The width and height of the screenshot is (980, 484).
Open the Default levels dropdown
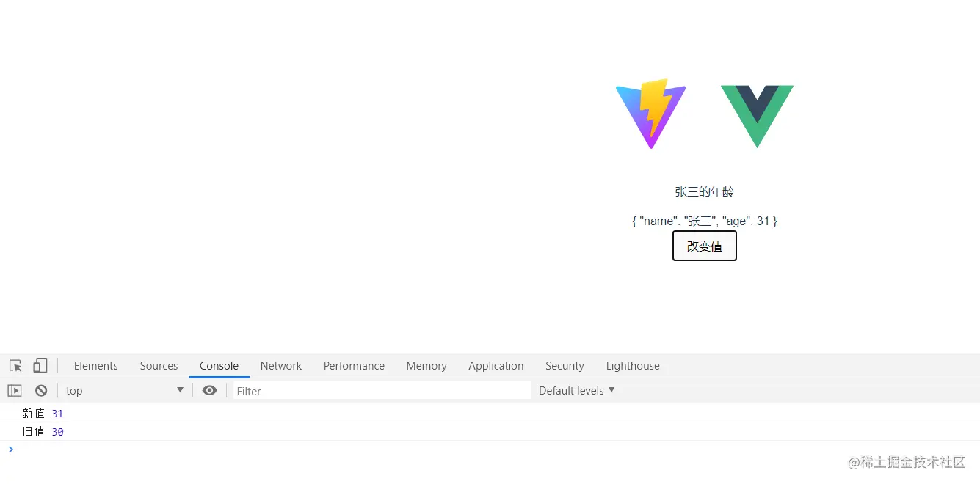[577, 390]
